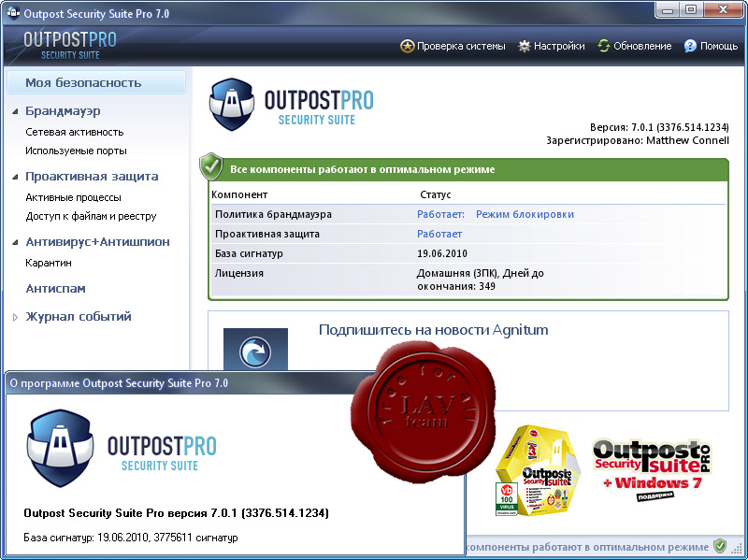
Task: Click the Обновление green arrows icon
Action: click(603, 46)
